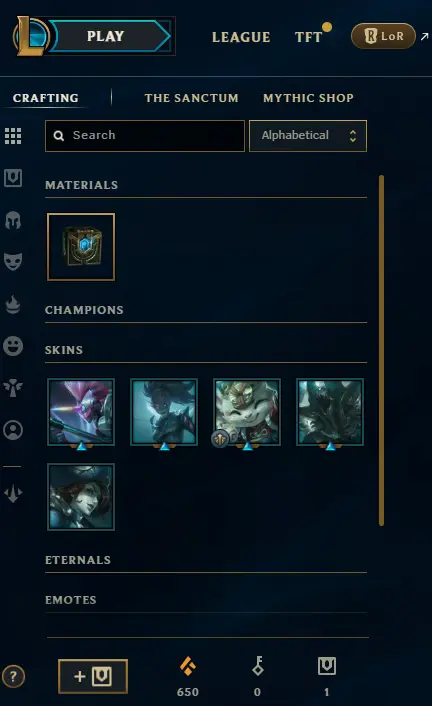432x706 pixels.
Task: Switch to The Sanctum tab
Action: pos(191,98)
